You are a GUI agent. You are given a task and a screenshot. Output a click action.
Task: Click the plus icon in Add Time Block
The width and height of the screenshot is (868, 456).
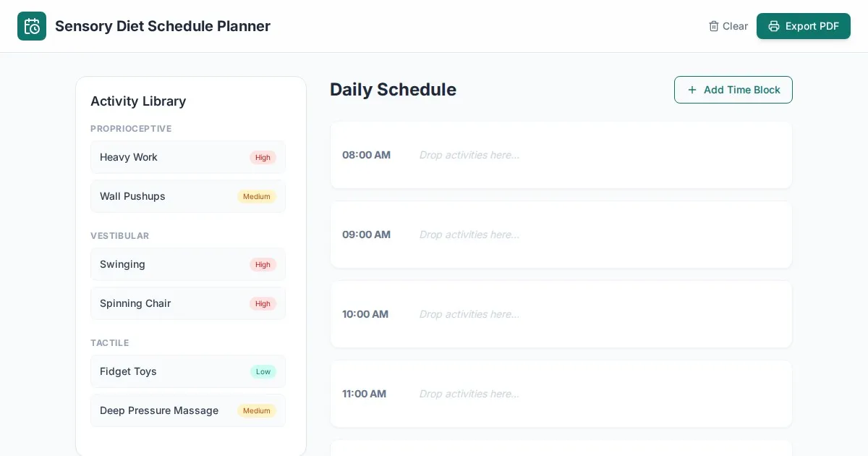(692, 90)
